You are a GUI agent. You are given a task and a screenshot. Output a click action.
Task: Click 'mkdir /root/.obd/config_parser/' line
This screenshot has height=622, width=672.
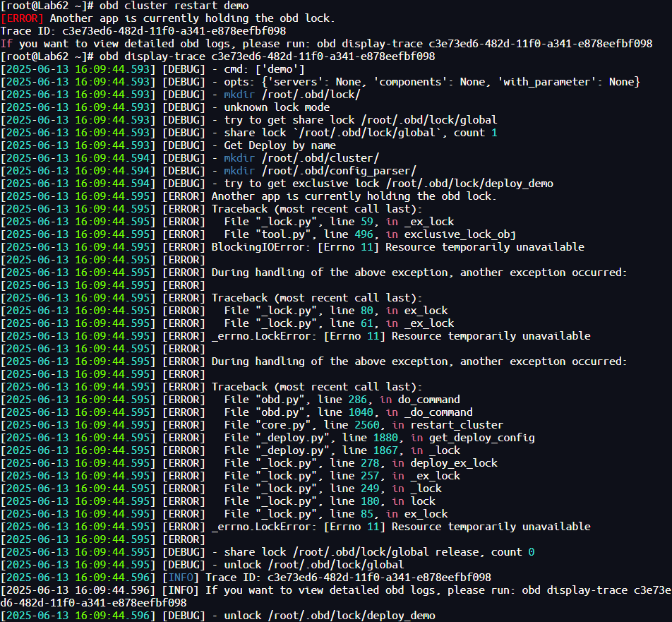click(320, 171)
